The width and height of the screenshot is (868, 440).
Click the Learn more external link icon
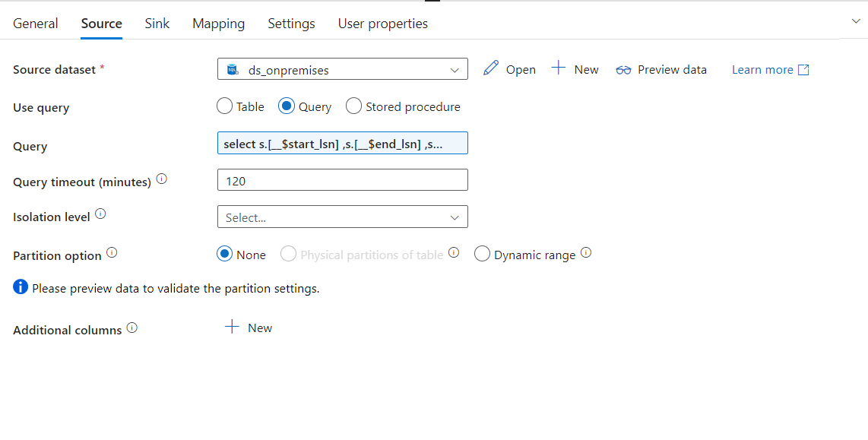tap(803, 70)
